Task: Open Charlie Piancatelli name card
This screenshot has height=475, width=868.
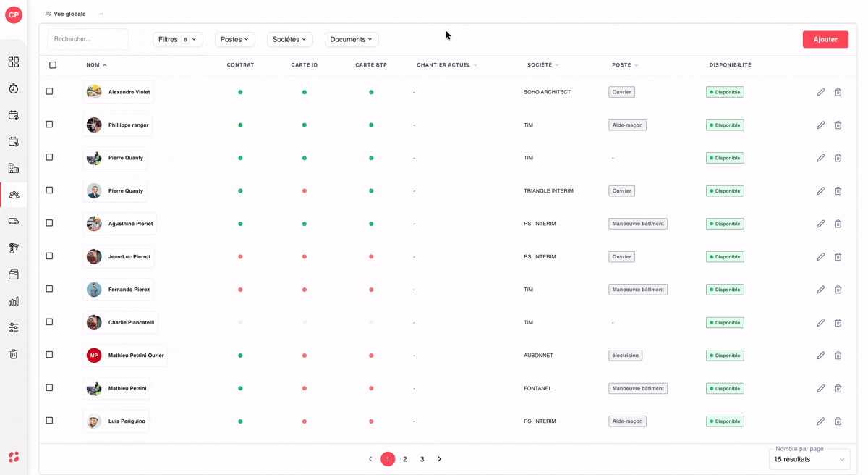Action: (x=120, y=322)
